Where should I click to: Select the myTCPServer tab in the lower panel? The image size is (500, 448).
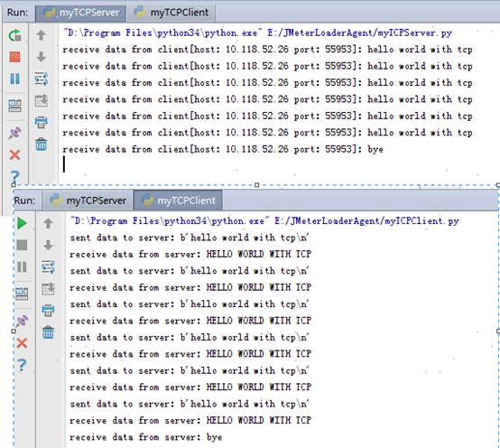point(88,201)
